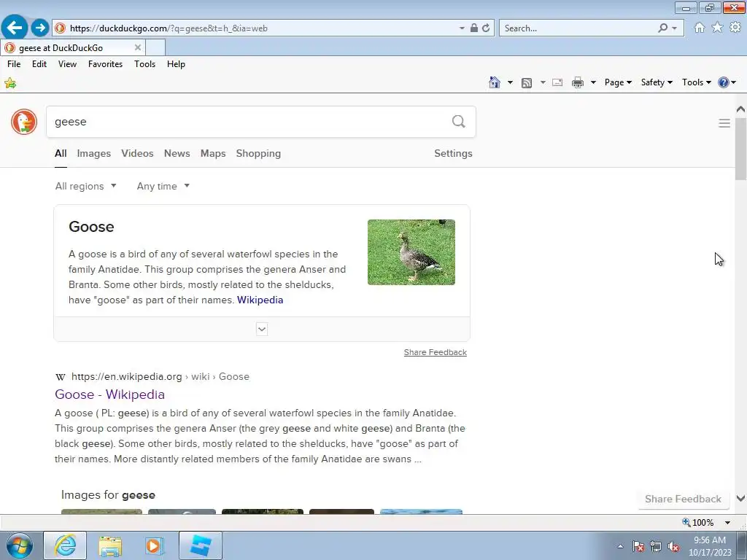Switch to the Shopping results tab
Viewport: 747px width, 560px height.
coord(258,153)
